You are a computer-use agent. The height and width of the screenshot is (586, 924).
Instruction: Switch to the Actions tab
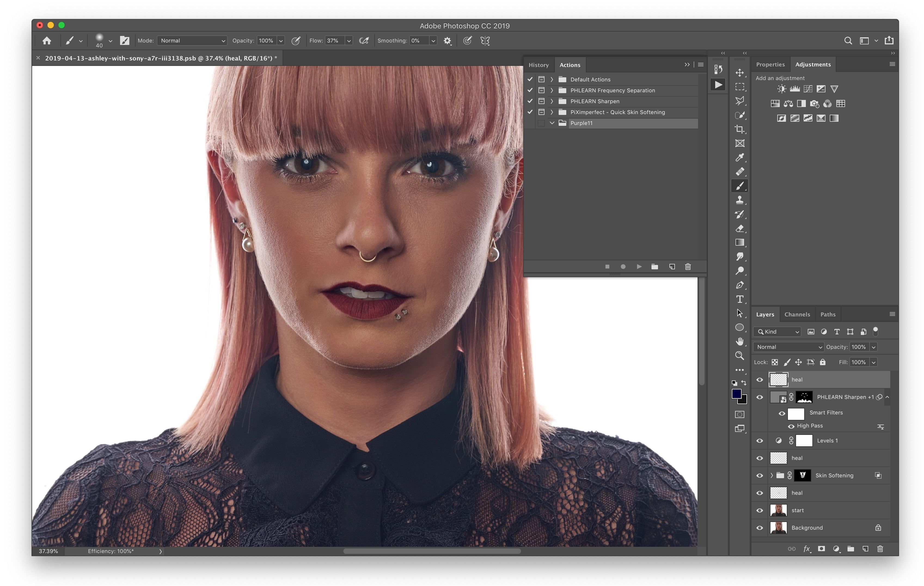click(x=570, y=64)
